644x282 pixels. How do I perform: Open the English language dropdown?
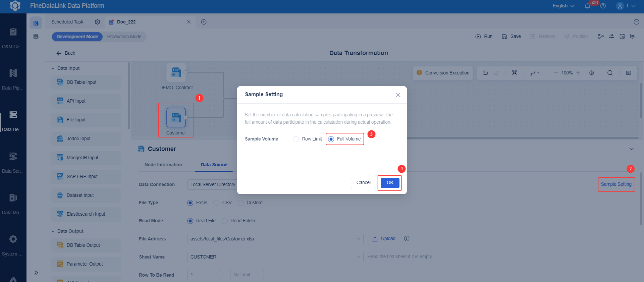563,6
